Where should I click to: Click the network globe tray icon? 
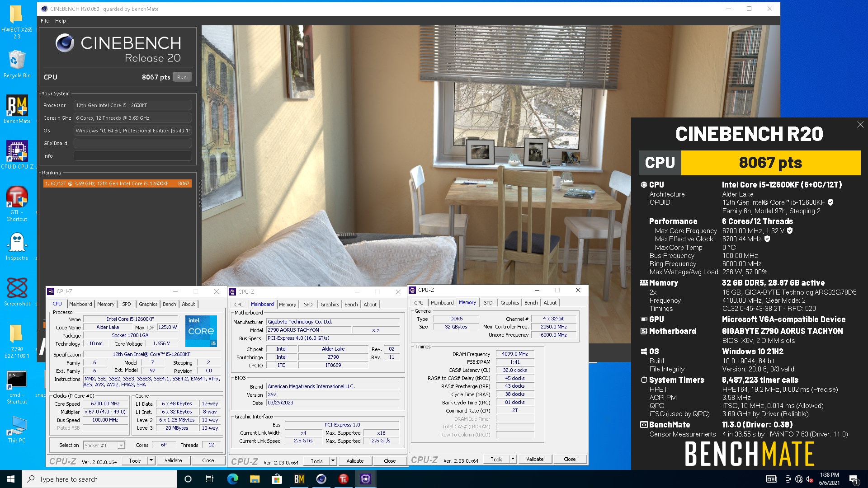[799, 479]
